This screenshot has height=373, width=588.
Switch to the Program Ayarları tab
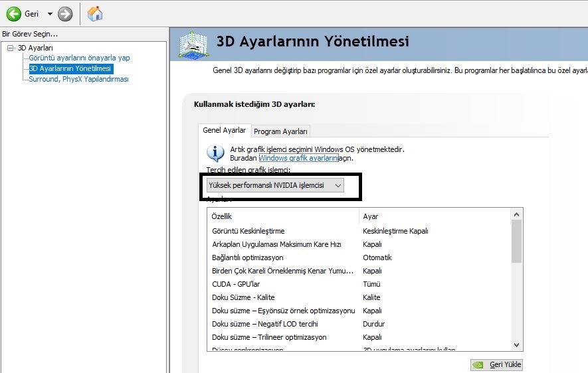280,131
